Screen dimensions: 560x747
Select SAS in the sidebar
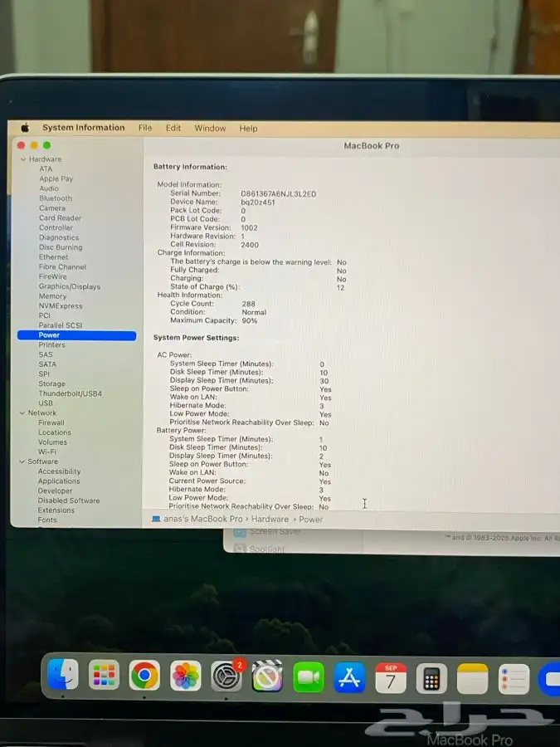point(46,354)
